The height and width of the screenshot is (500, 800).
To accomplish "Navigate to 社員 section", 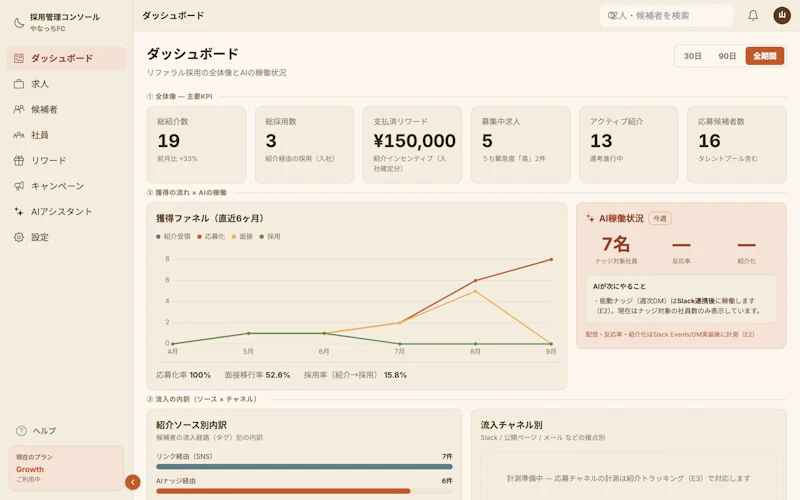I will (x=66, y=135).
